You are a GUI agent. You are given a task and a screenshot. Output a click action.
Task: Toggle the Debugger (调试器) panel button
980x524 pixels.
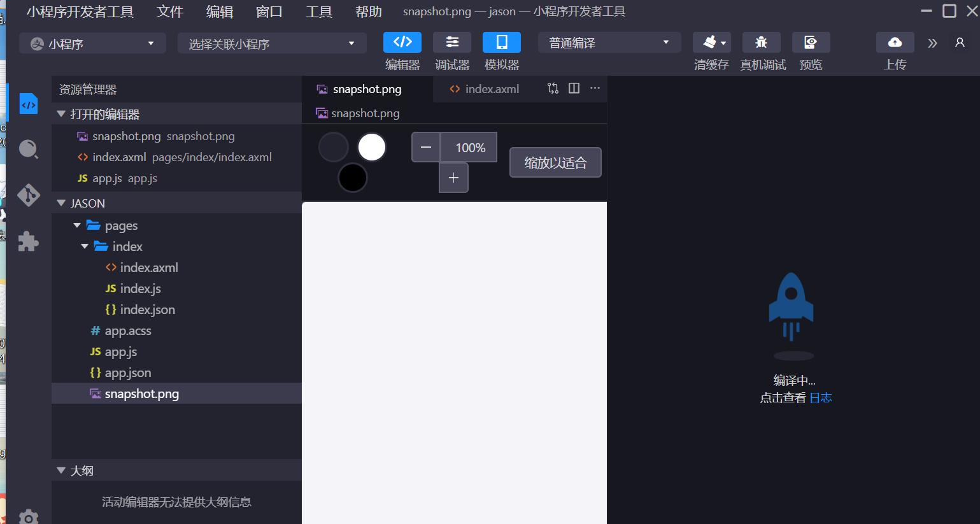coord(452,42)
